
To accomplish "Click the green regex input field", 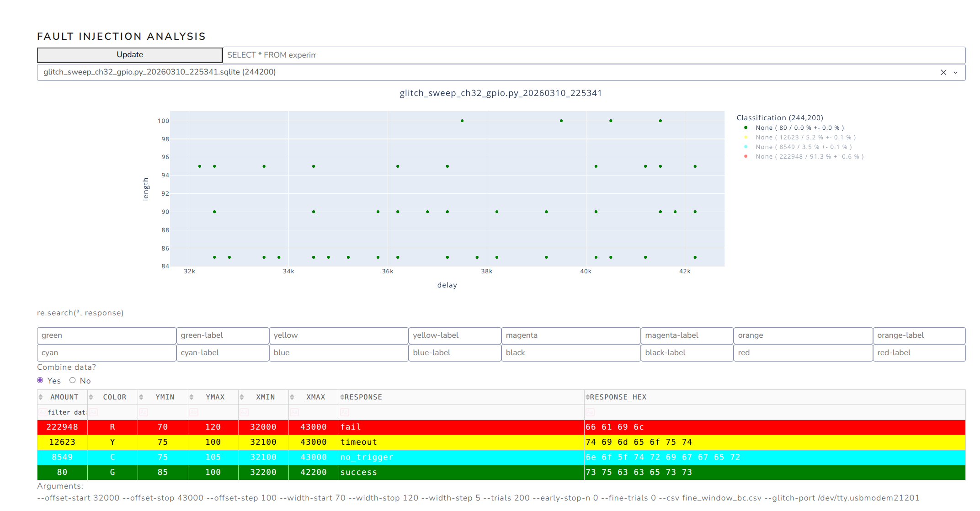I will [x=107, y=335].
